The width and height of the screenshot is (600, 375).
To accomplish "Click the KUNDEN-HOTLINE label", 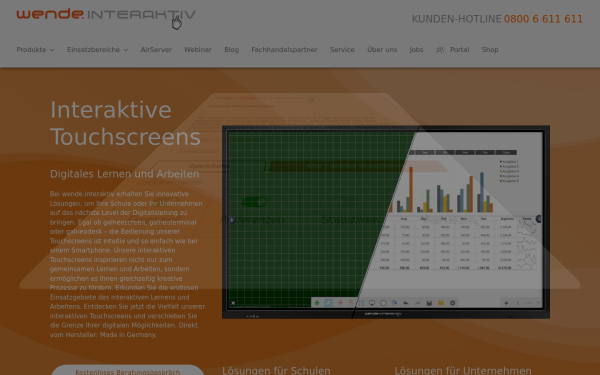I will coord(457,19).
